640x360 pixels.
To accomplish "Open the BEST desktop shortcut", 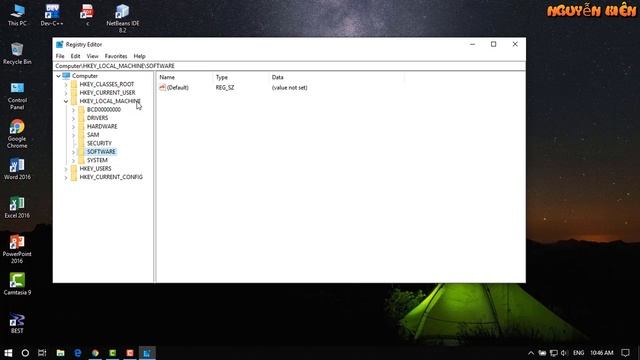I will point(17,323).
